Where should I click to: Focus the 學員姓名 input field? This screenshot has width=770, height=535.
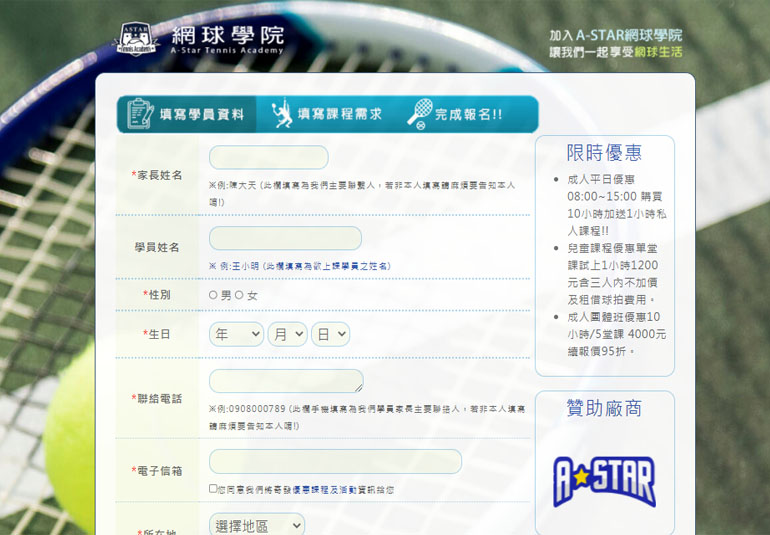click(x=285, y=238)
